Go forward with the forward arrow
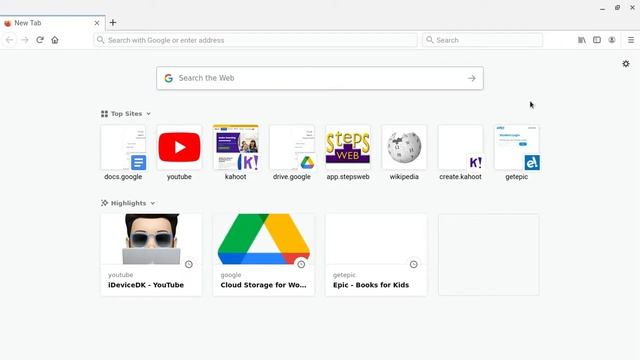 click(25, 40)
